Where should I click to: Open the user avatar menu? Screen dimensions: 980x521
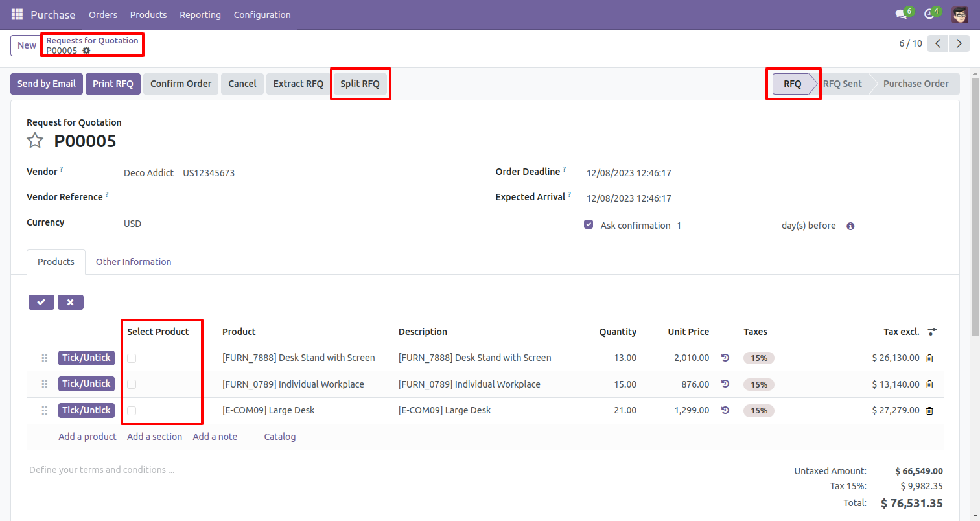tap(960, 14)
